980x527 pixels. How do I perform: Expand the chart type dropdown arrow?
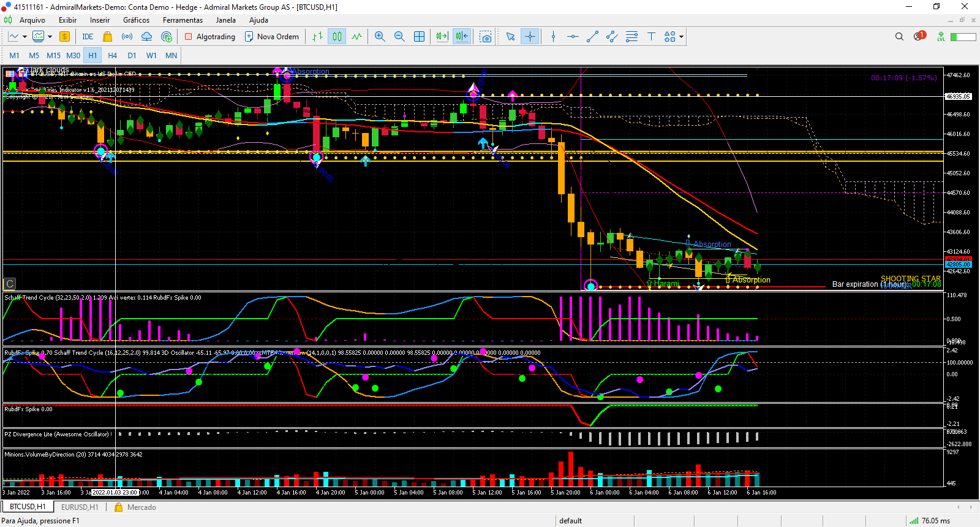[x=24, y=37]
